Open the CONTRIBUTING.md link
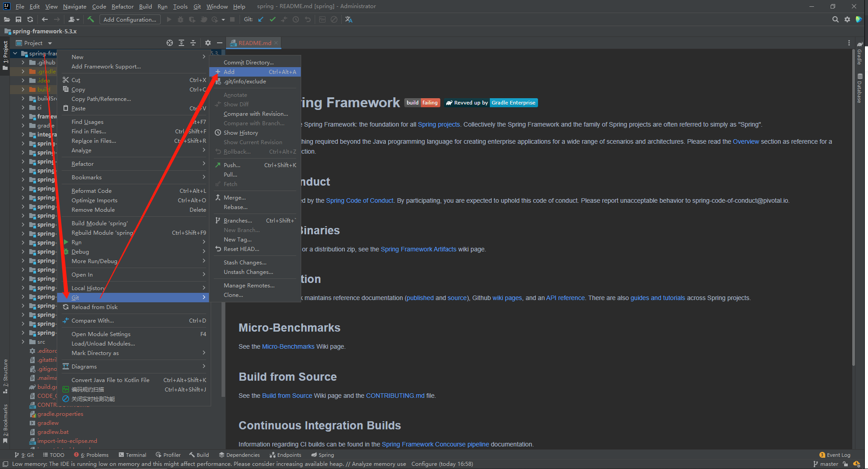Viewport: 868px width, 469px height. [395, 396]
